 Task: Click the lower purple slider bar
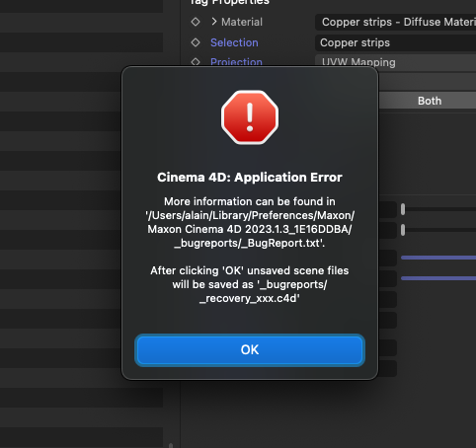click(438, 278)
